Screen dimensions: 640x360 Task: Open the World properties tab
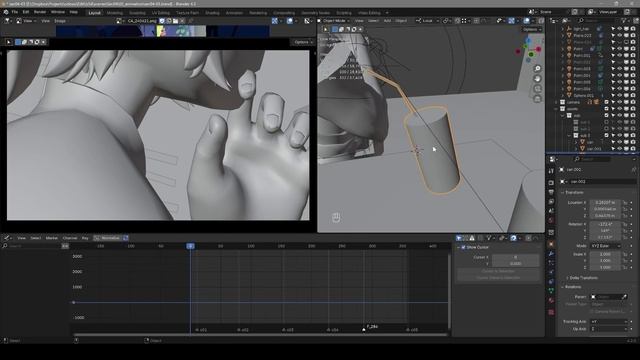[x=551, y=221]
